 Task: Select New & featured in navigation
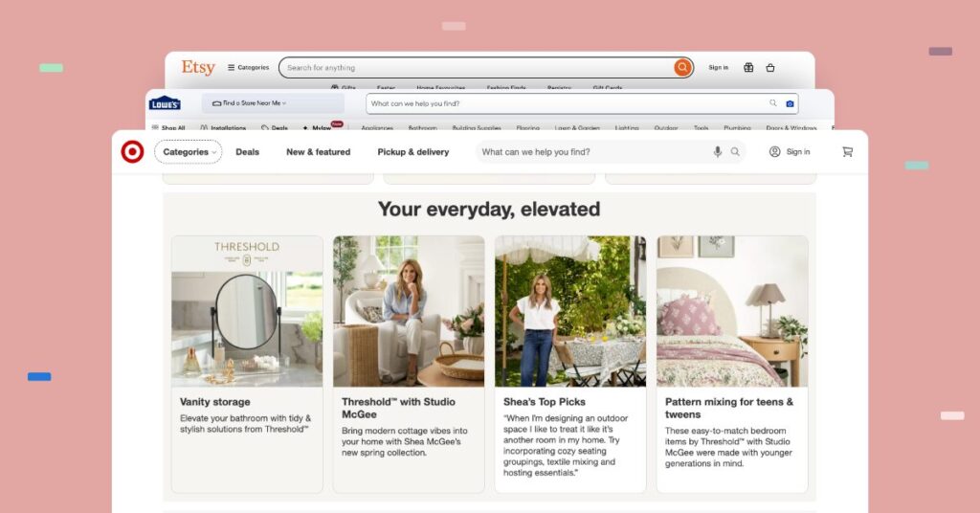click(318, 152)
